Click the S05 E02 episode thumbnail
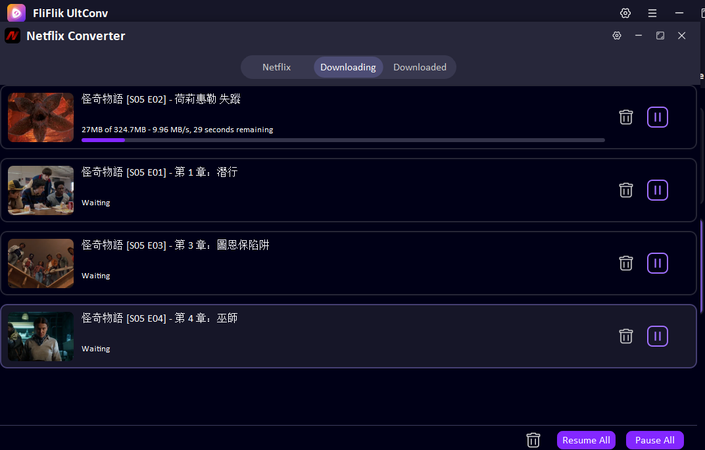This screenshot has height=450, width=705. click(41, 117)
